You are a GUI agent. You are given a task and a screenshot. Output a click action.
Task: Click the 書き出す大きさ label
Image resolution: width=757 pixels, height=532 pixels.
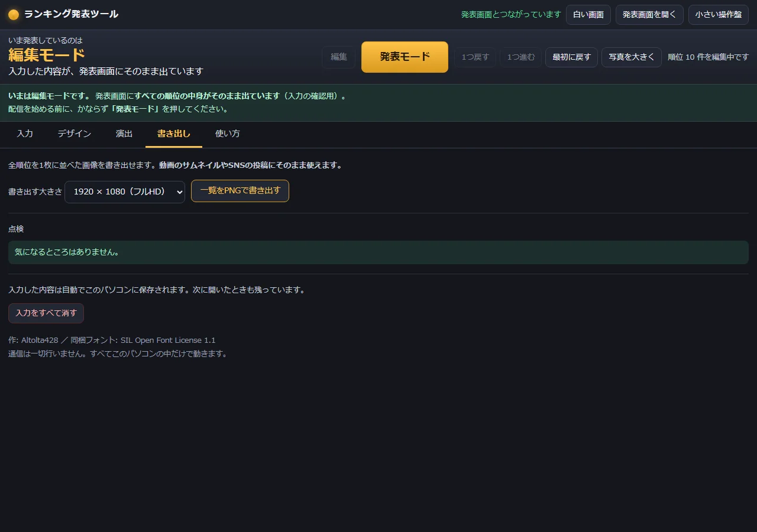point(35,192)
